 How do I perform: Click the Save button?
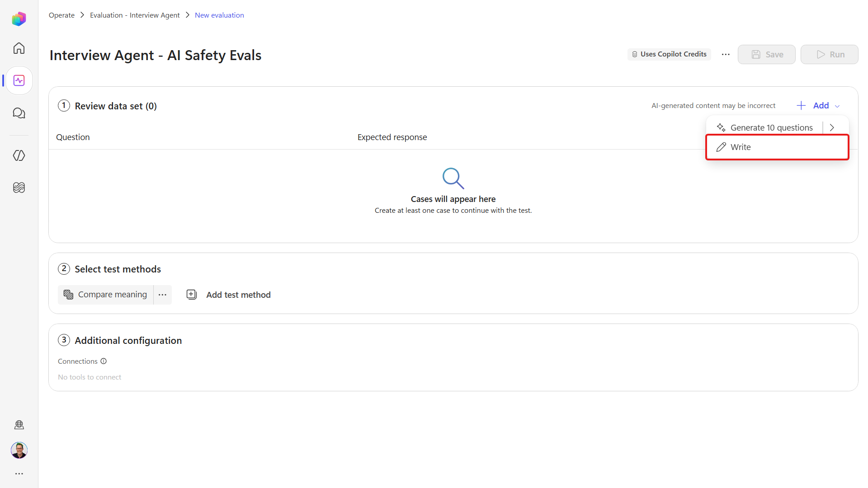(x=767, y=54)
